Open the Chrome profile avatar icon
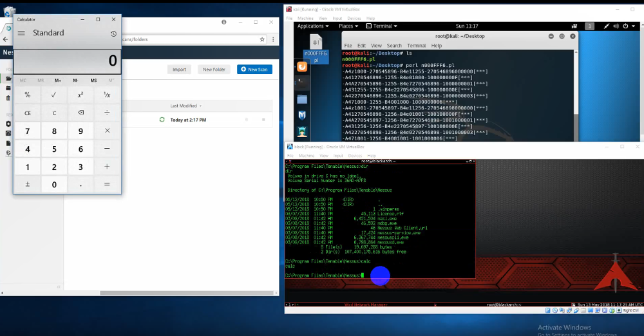The height and width of the screenshot is (336, 644). tap(224, 22)
